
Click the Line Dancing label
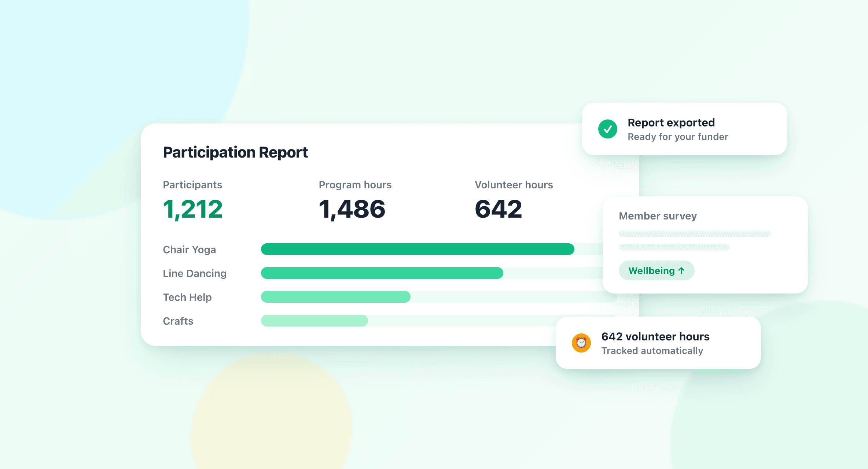(x=195, y=274)
